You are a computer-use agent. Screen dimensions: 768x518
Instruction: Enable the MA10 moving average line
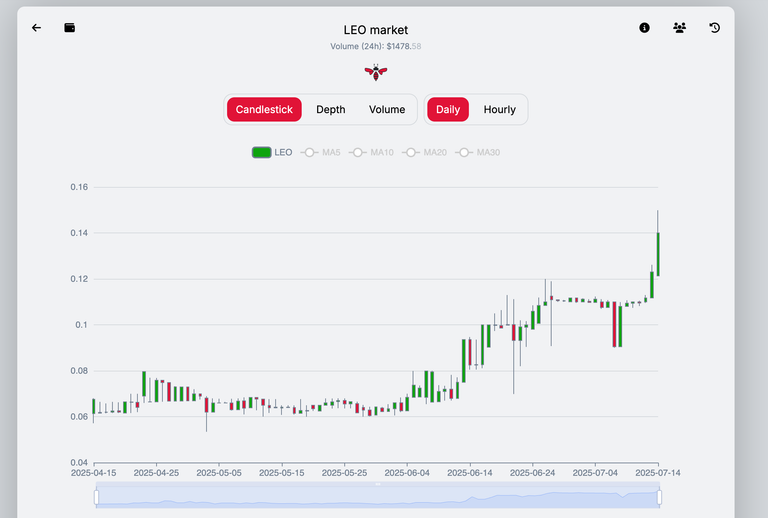pos(371,152)
